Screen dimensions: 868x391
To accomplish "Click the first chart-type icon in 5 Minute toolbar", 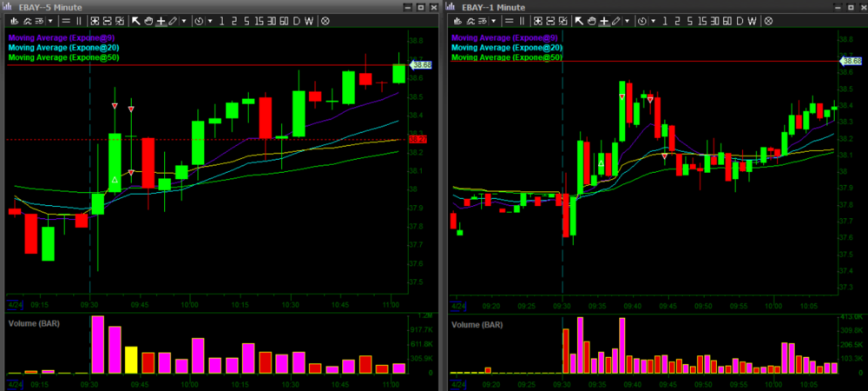I will click(x=15, y=21).
